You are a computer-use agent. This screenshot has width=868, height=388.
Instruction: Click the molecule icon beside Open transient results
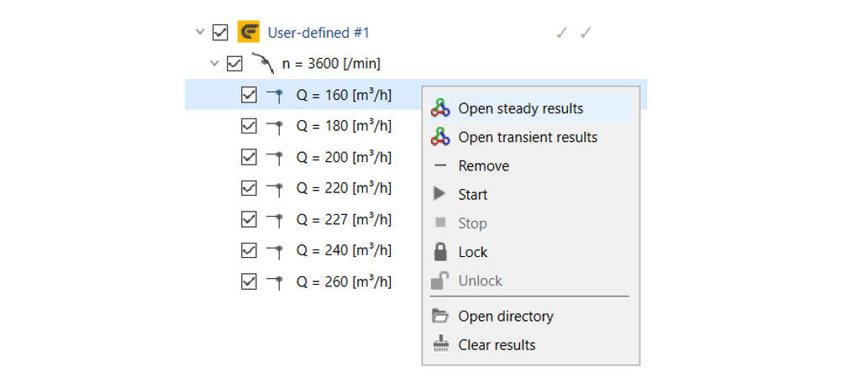[x=440, y=137]
